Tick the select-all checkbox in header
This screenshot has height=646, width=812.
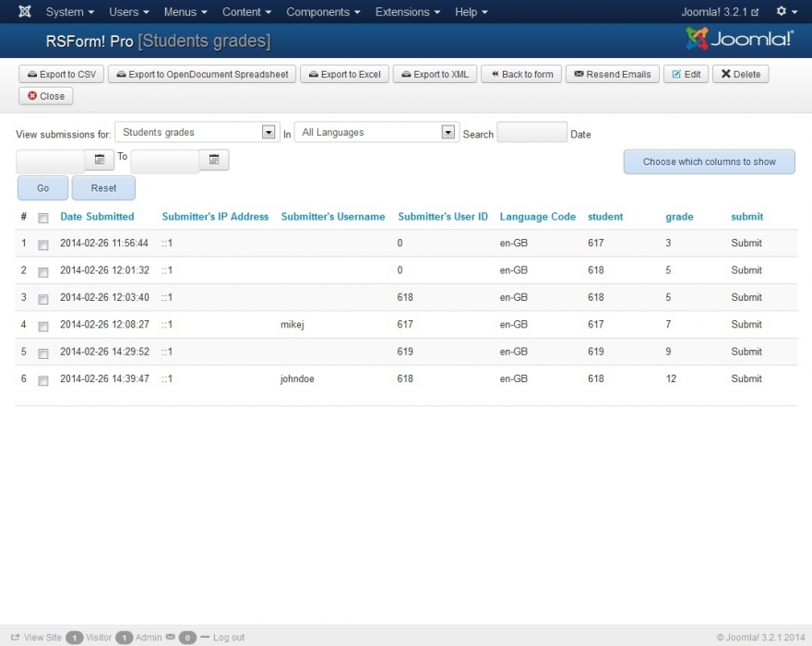pos(43,218)
